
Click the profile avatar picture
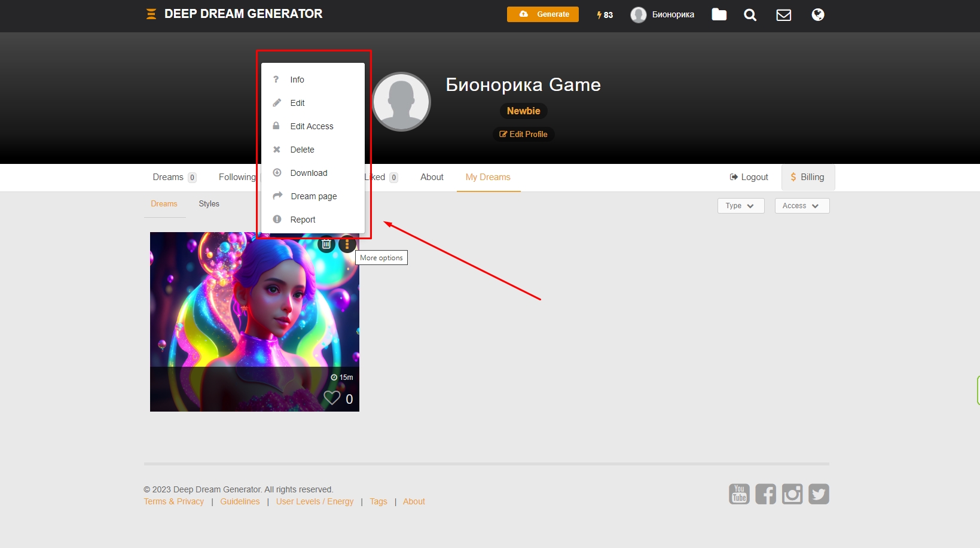(401, 102)
